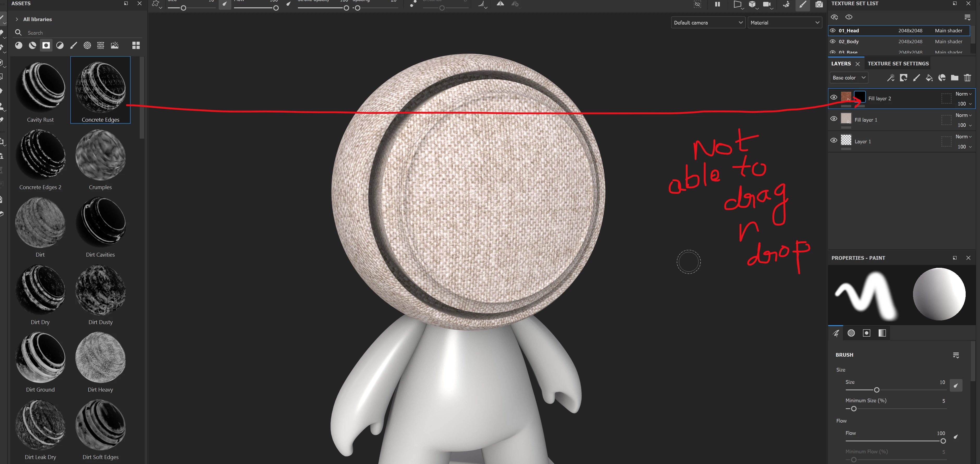The width and height of the screenshot is (980, 464).
Task: Open the Base color channel dropdown
Action: point(849,78)
